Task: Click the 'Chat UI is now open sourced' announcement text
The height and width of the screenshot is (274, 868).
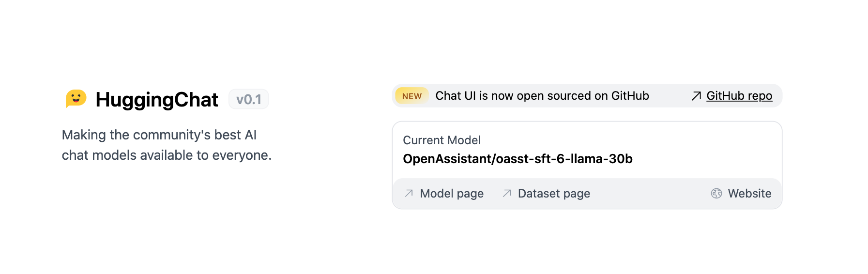Action: tap(542, 96)
